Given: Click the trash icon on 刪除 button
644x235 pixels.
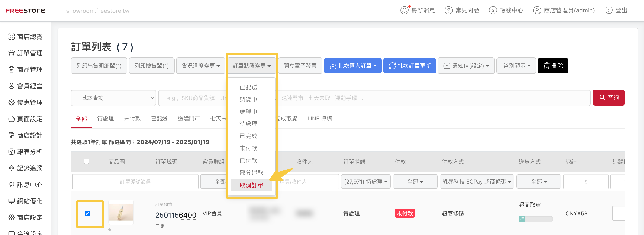Looking at the screenshot, I should [547, 66].
